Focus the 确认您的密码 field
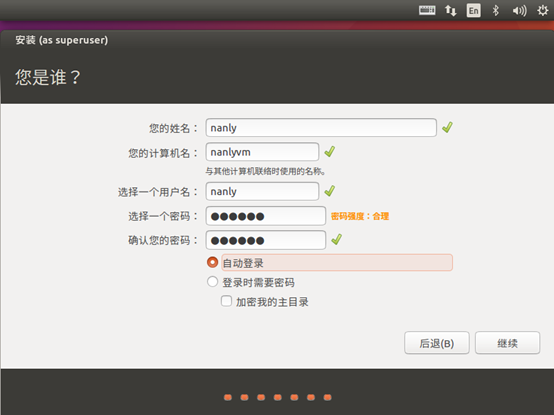Image resolution: width=554 pixels, height=415 pixels. coord(265,240)
